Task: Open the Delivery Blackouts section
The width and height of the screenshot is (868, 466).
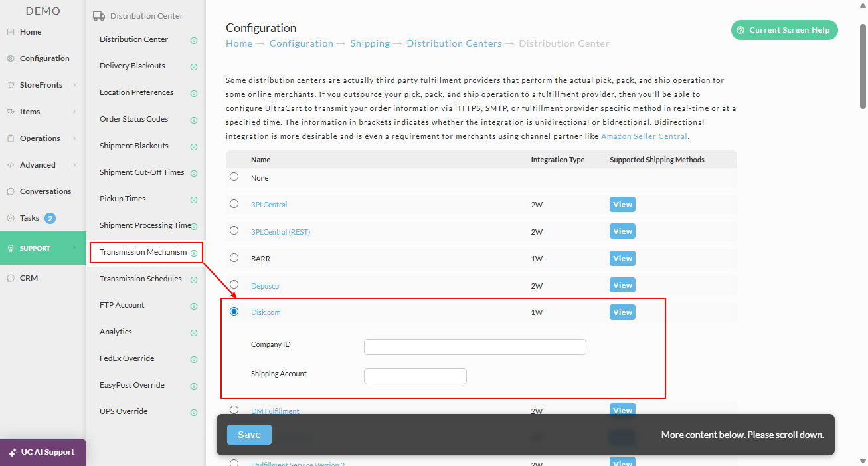Action: pyautogui.click(x=132, y=66)
